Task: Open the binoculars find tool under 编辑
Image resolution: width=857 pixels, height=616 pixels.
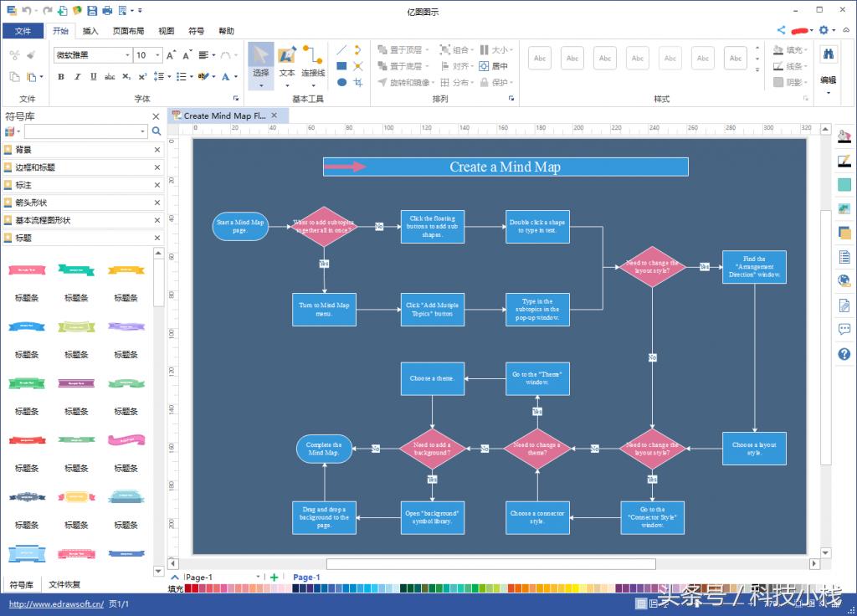Action: point(828,54)
